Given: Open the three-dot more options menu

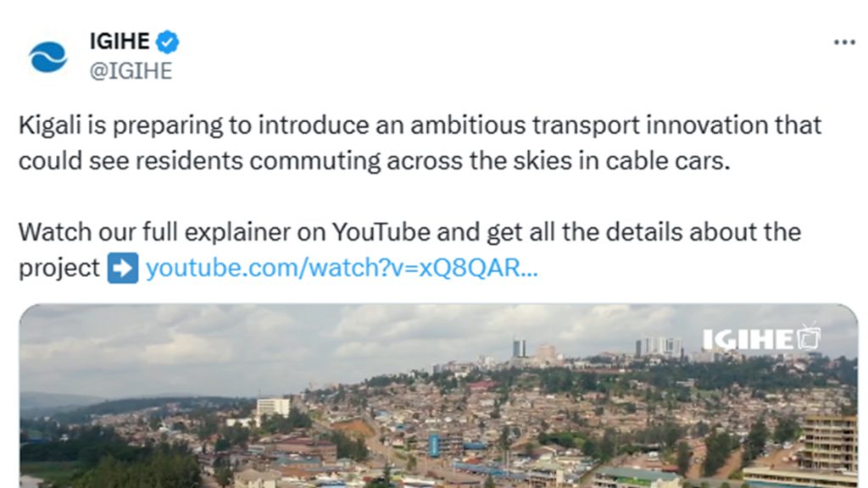Looking at the screenshot, I should click(844, 42).
